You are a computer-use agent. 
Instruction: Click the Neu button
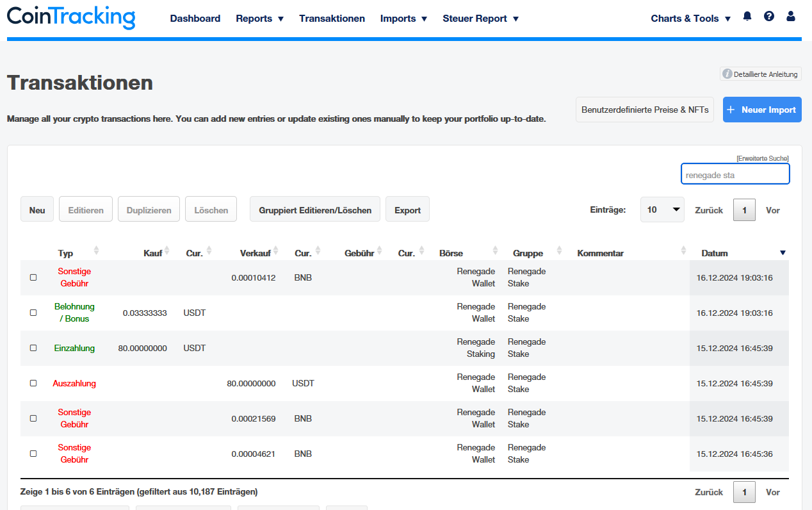coord(37,210)
